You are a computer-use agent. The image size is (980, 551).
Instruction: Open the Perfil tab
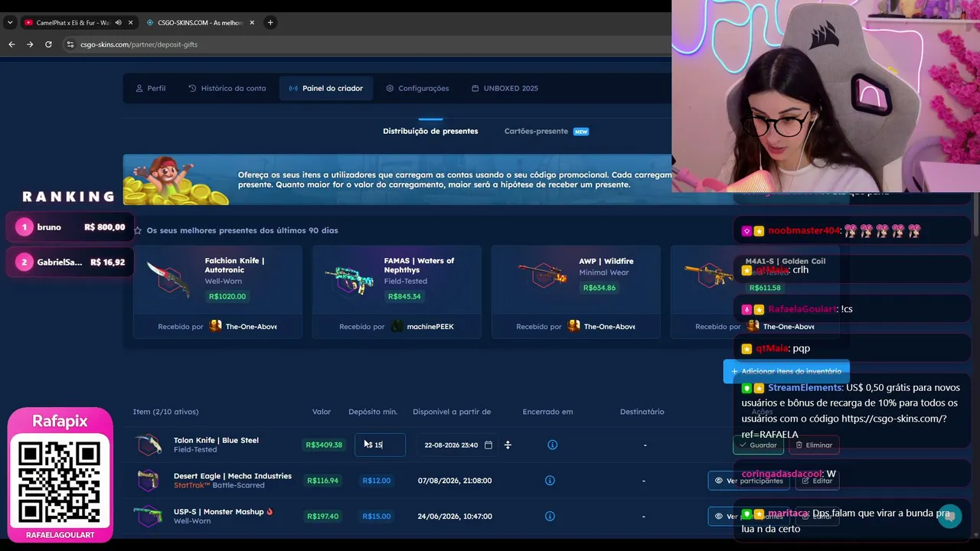pyautogui.click(x=150, y=88)
